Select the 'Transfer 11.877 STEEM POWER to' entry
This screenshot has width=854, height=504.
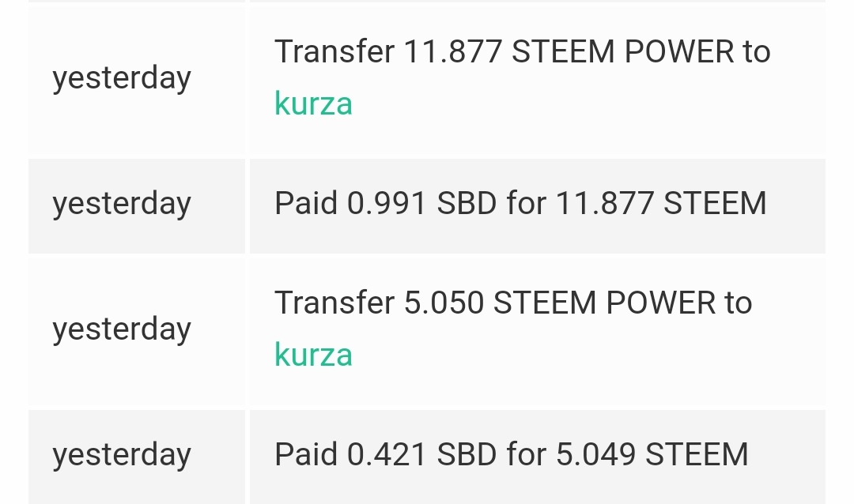click(x=523, y=51)
